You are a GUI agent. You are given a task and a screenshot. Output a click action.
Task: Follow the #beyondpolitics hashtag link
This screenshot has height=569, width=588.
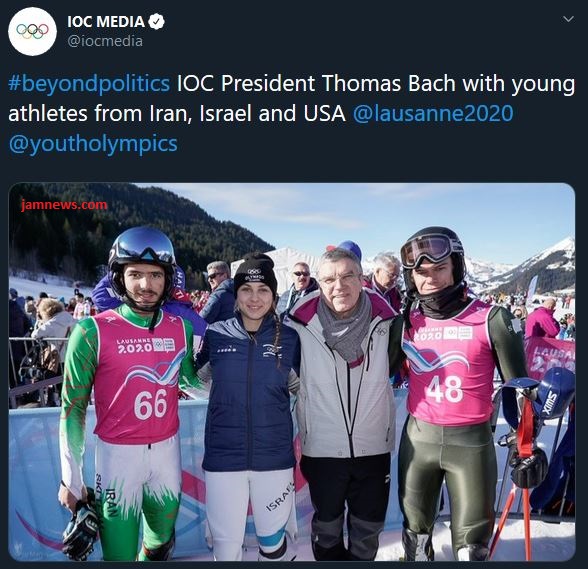coord(89,83)
